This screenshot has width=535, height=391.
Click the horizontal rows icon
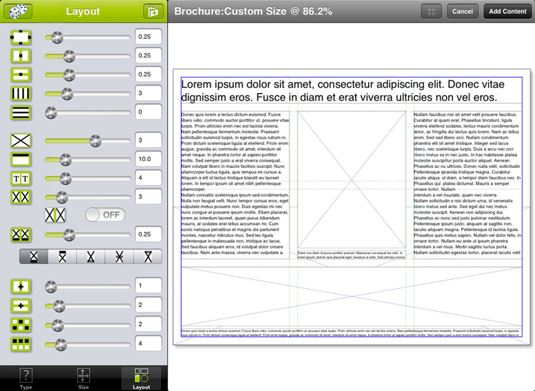pos(21,113)
